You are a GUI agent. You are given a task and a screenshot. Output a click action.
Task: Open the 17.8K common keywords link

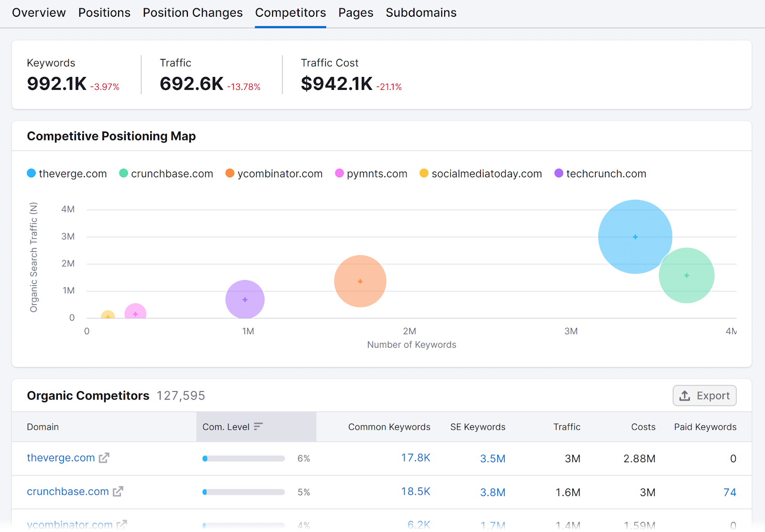coord(415,457)
